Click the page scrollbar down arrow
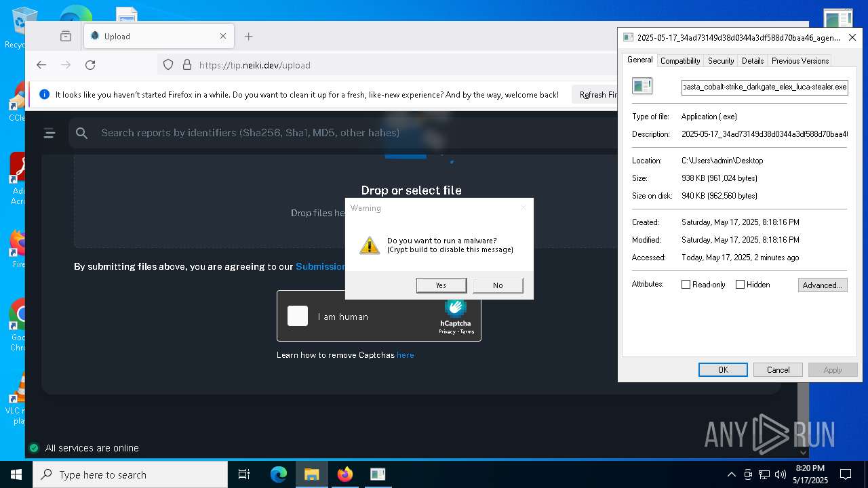The height and width of the screenshot is (488, 868). click(803, 452)
